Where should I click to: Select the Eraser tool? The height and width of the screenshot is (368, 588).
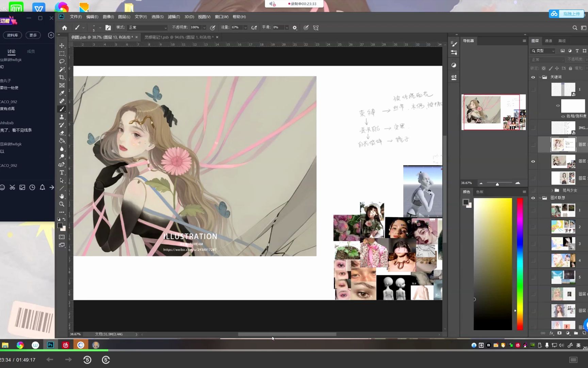tap(62, 133)
